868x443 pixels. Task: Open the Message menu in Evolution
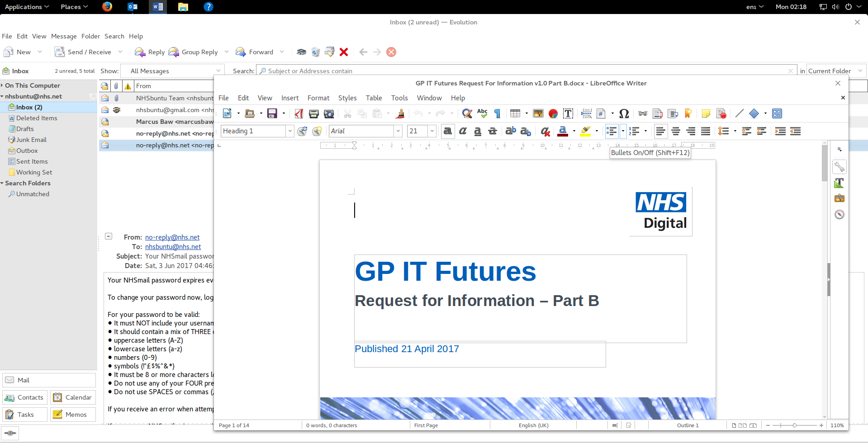coord(64,36)
